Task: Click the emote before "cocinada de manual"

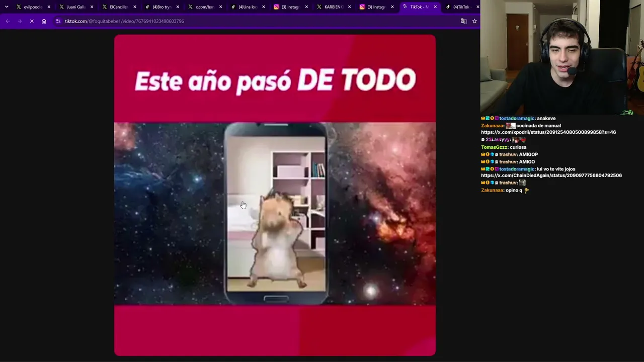Action: pos(511,126)
